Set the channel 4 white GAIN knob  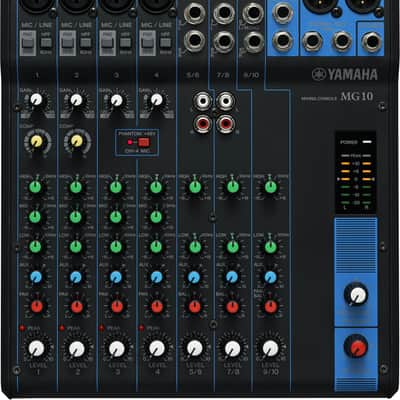(156, 99)
